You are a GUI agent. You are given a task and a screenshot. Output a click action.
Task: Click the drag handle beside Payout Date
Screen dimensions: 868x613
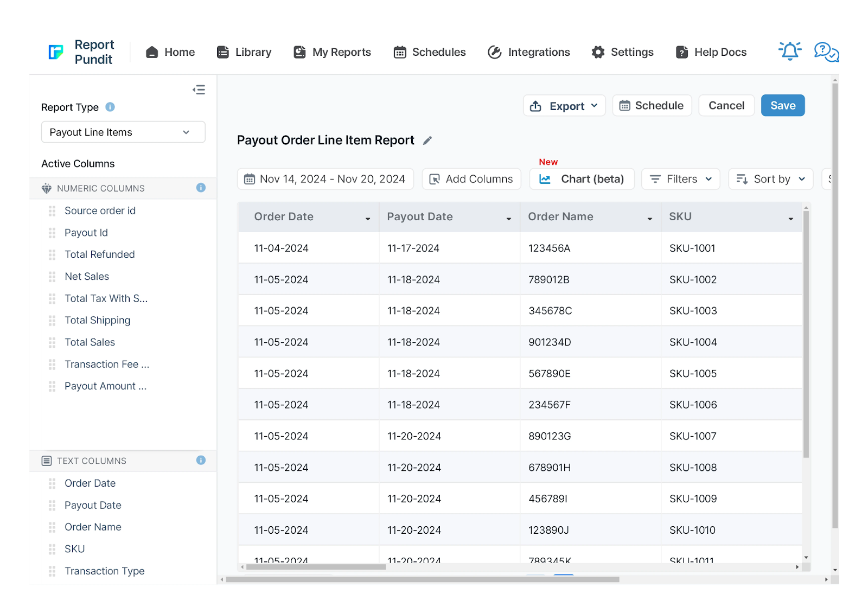[x=52, y=505]
